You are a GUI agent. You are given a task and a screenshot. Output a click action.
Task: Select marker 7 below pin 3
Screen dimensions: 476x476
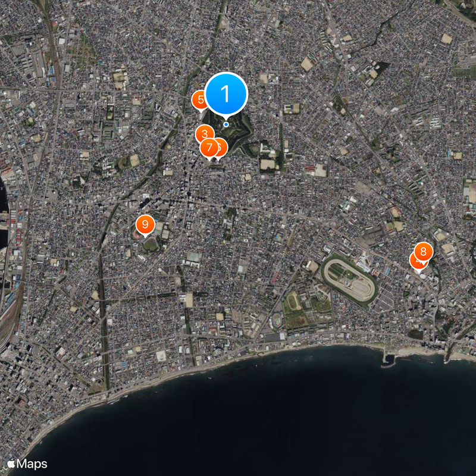click(x=209, y=146)
